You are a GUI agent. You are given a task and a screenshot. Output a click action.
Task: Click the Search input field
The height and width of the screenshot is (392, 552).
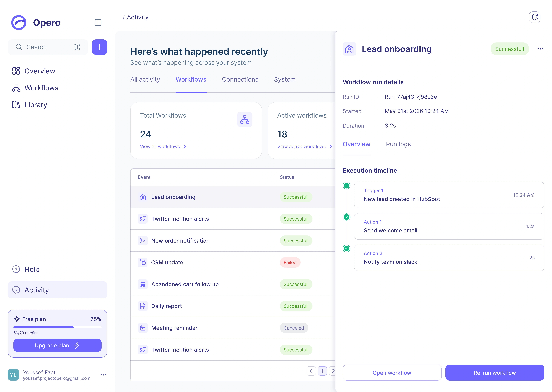pyautogui.click(x=48, y=47)
